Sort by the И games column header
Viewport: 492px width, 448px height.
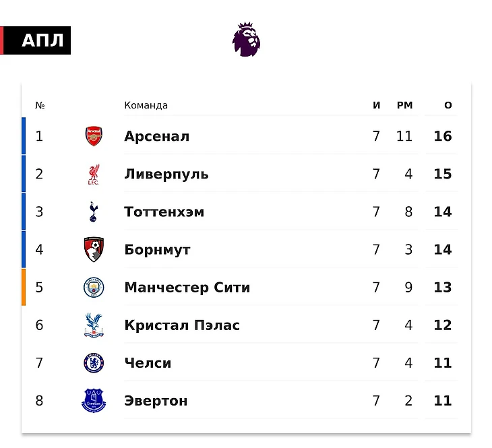coord(377,106)
